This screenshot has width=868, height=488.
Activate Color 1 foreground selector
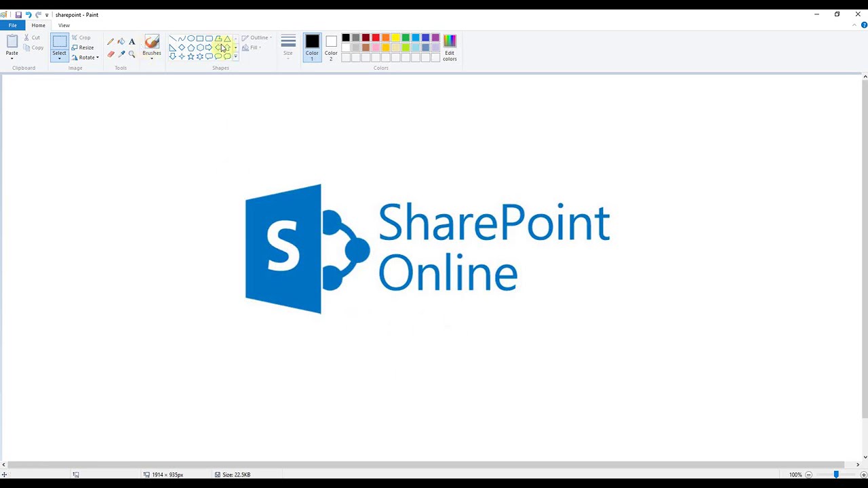point(312,47)
